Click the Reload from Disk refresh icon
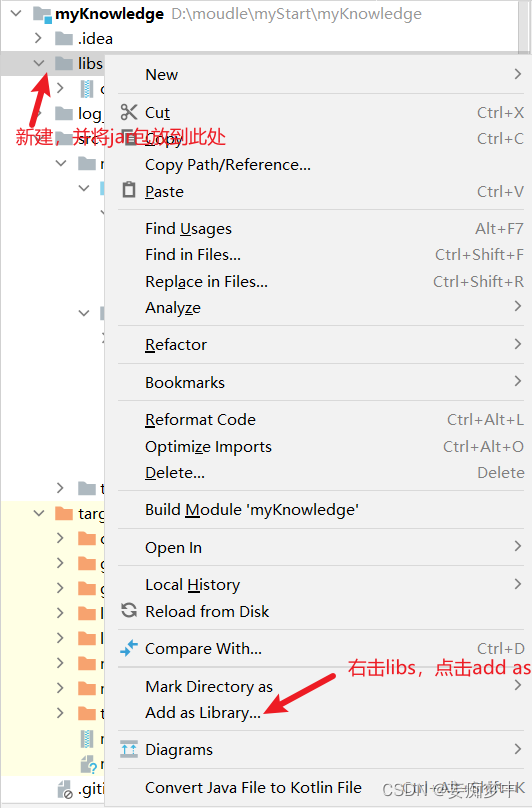The height and width of the screenshot is (808, 532). click(129, 611)
